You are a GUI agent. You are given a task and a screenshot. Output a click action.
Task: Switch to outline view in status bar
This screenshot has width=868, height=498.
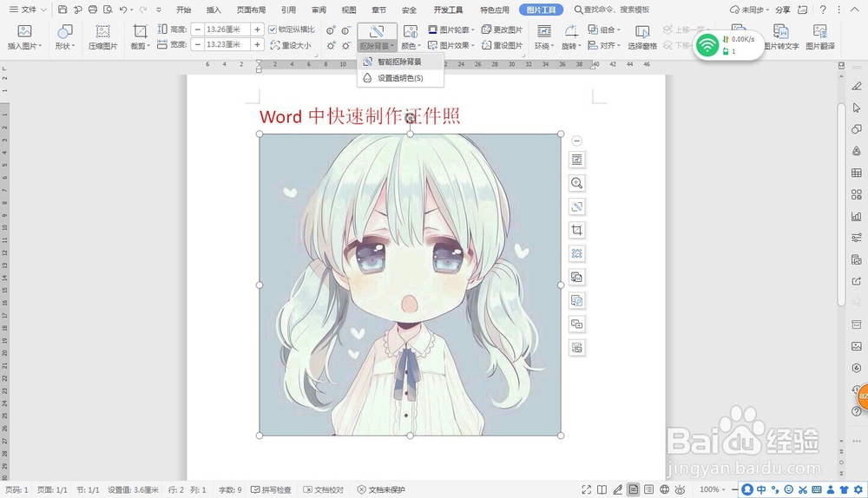(x=648, y=489)
